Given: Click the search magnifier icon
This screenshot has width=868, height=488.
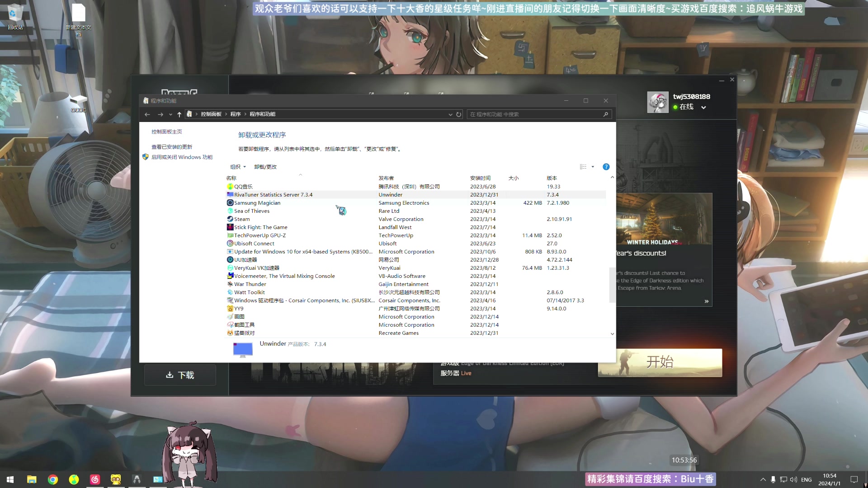Looking at the screenshot, I should point(605,114).
